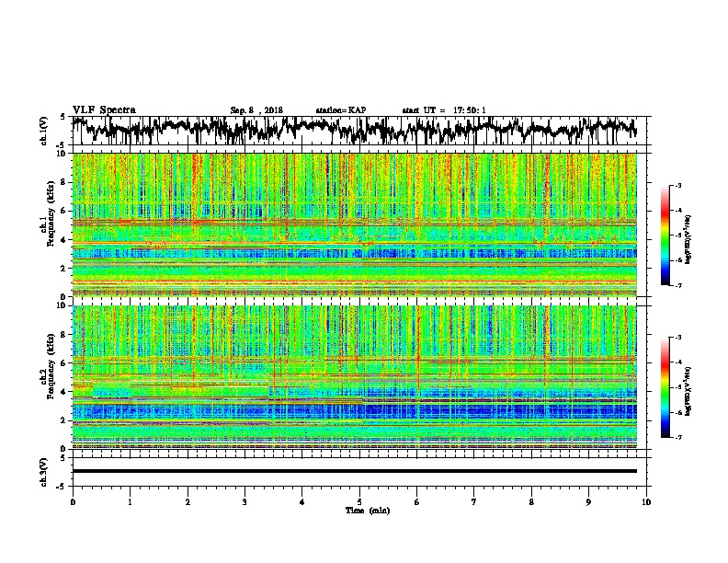
Task: Click the "8" tick on the time axis
Action: point(531,502)
